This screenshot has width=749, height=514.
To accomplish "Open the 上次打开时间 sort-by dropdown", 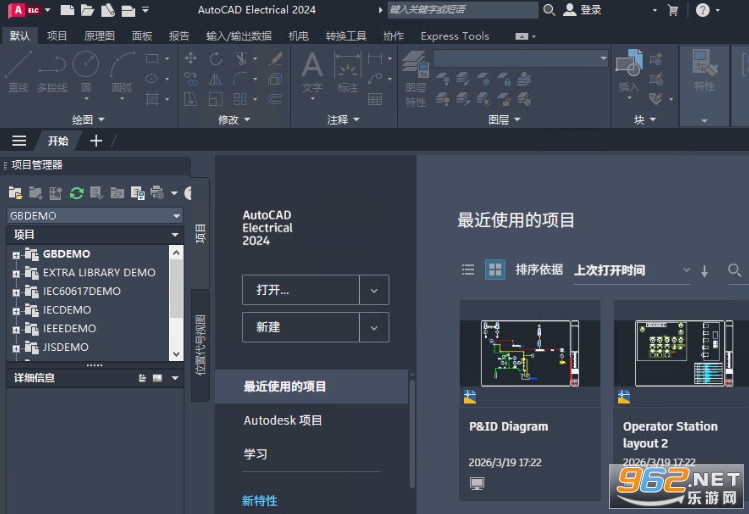I will pyautogui.click(x=632, y=270).
